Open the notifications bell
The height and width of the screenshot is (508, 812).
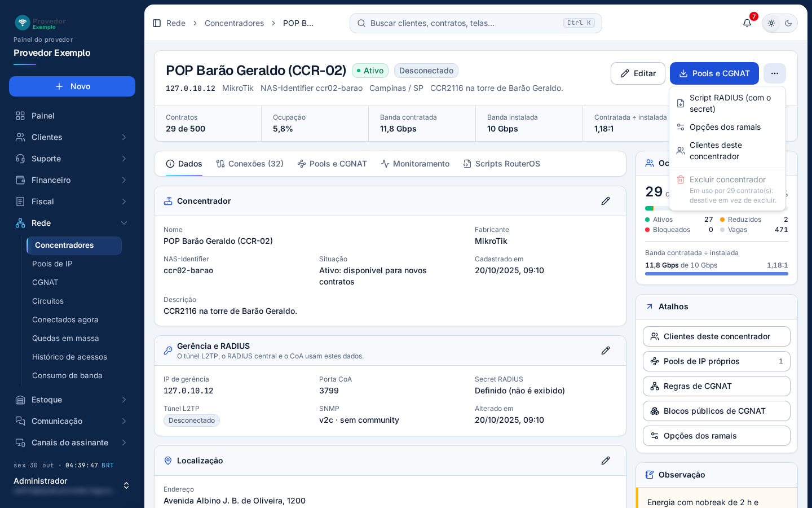[747, 23]
